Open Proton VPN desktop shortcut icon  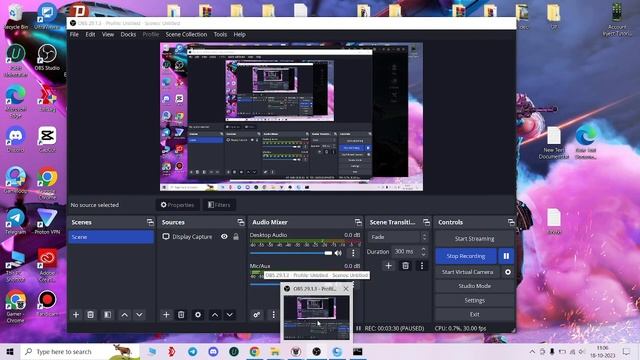click(47, 222)
